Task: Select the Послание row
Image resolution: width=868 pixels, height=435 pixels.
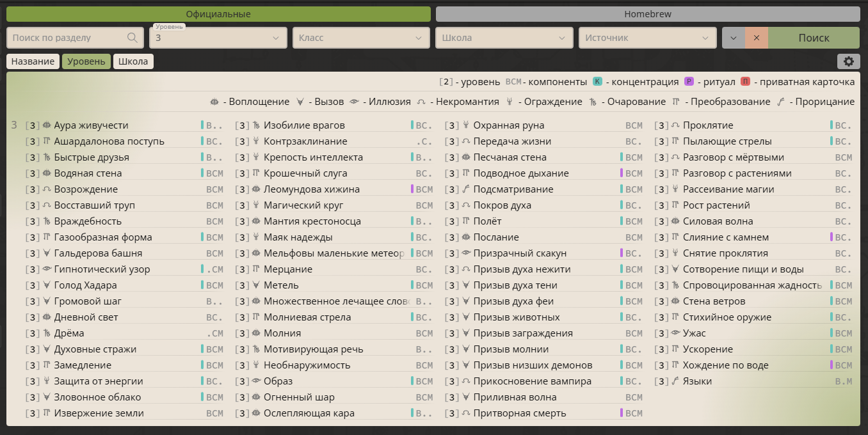Action: click(544, 237)
